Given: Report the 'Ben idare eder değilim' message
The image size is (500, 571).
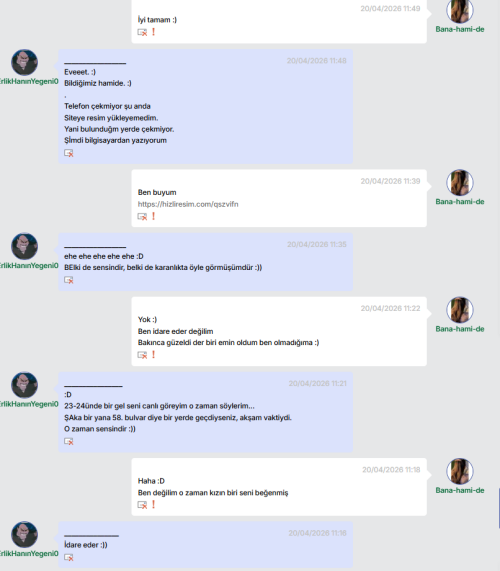Looking at the screenshot, I should pyautogui.click(x=153, y=355).
